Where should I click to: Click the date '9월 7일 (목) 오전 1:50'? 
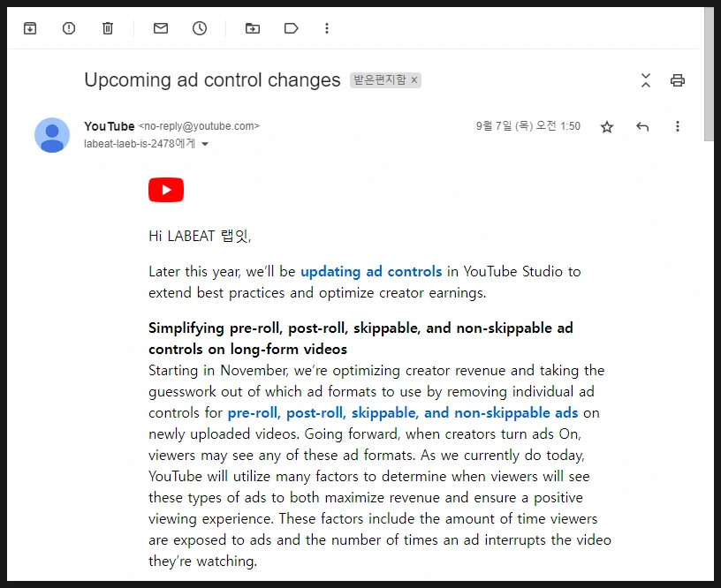coord(528,126)
